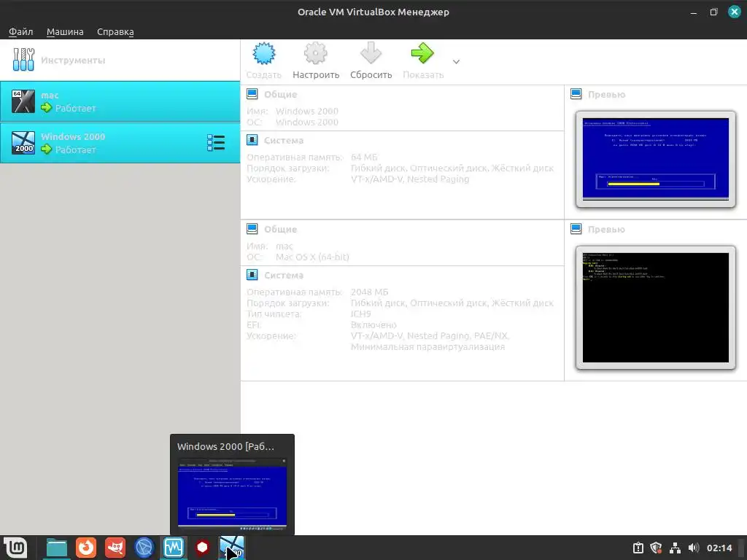Click the Превью monitor icon above Windows preview
747x560 pixels.
pos(576,94)
